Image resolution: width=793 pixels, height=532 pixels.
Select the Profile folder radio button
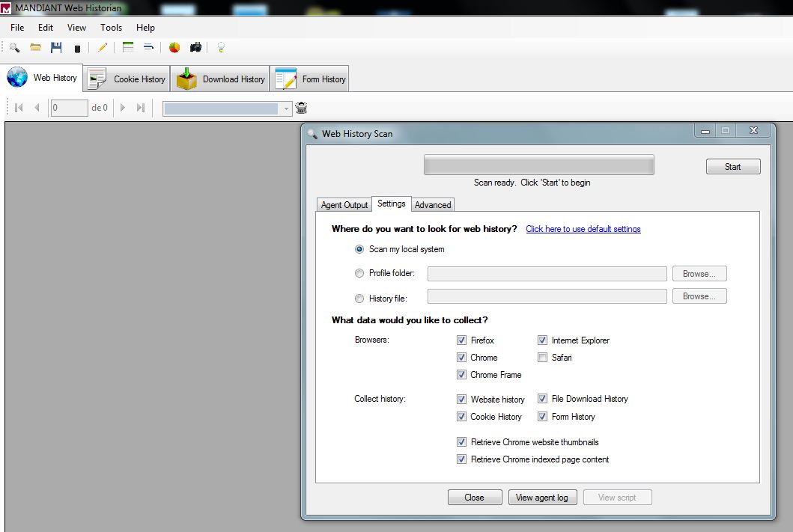click(359, 273)
